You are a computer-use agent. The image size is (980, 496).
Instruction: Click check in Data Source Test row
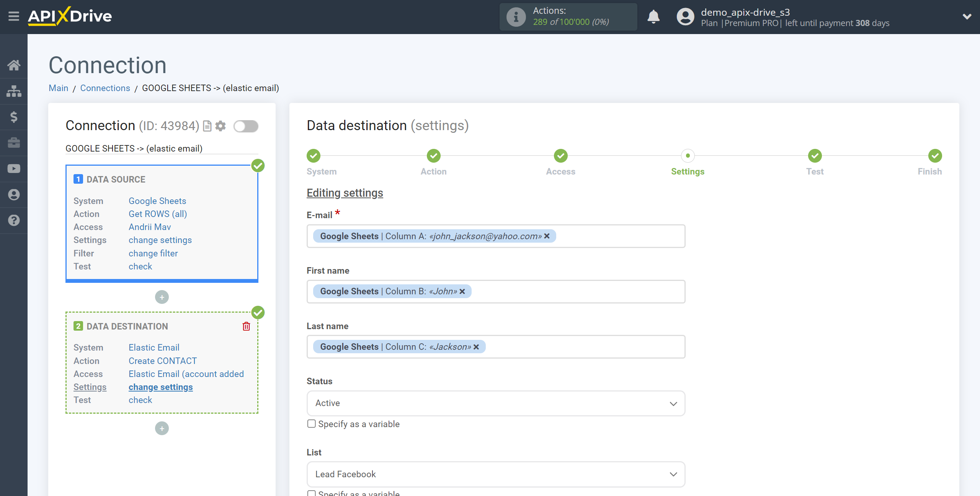[x=140, y=266]
